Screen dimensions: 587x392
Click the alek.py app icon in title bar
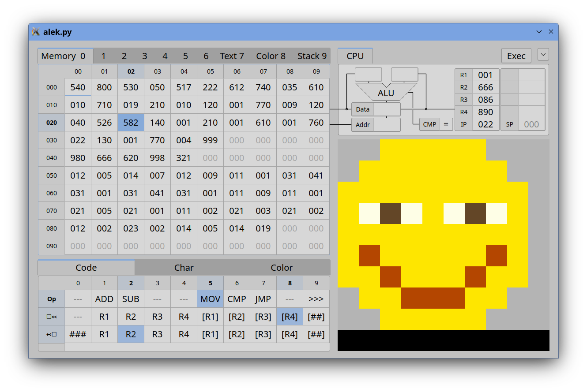point(36,32)
